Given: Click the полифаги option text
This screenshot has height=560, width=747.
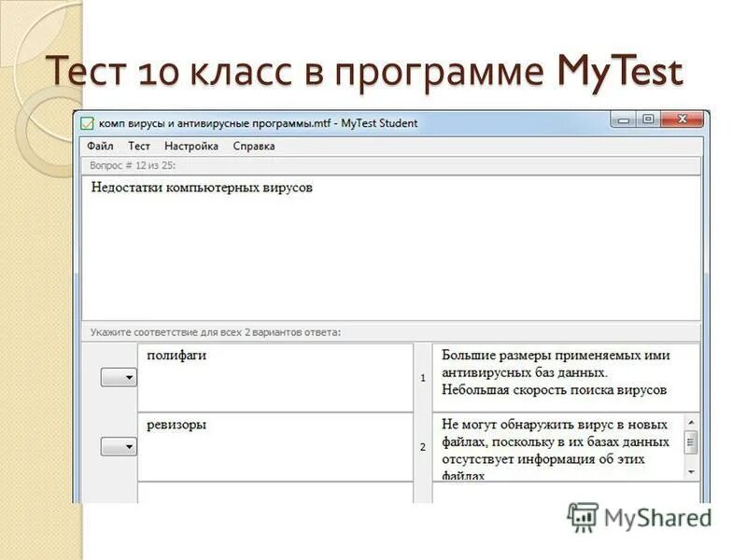Looking at the screenshot, I should 176,356.
